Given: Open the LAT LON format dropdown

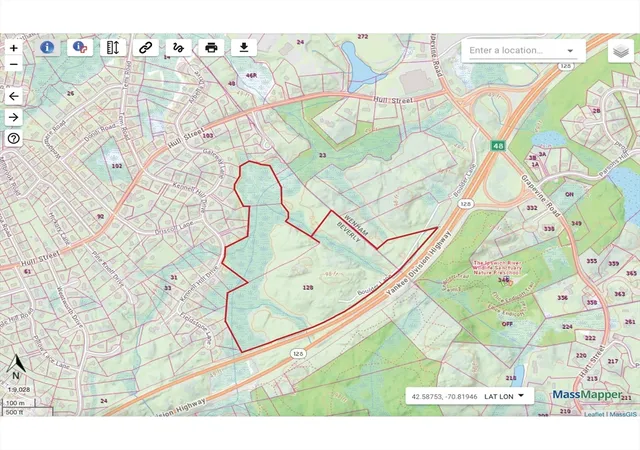Looking at the screenshot, I should click(x=504, y=396).
